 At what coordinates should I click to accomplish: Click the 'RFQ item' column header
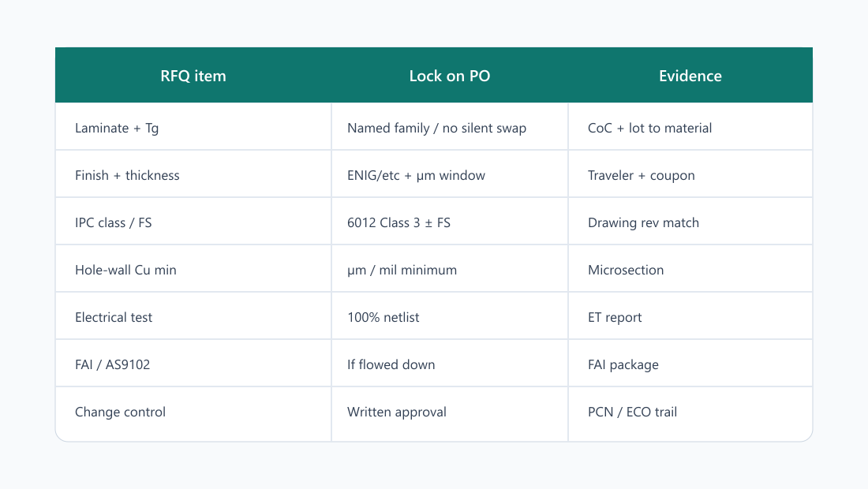coord(193,75)
